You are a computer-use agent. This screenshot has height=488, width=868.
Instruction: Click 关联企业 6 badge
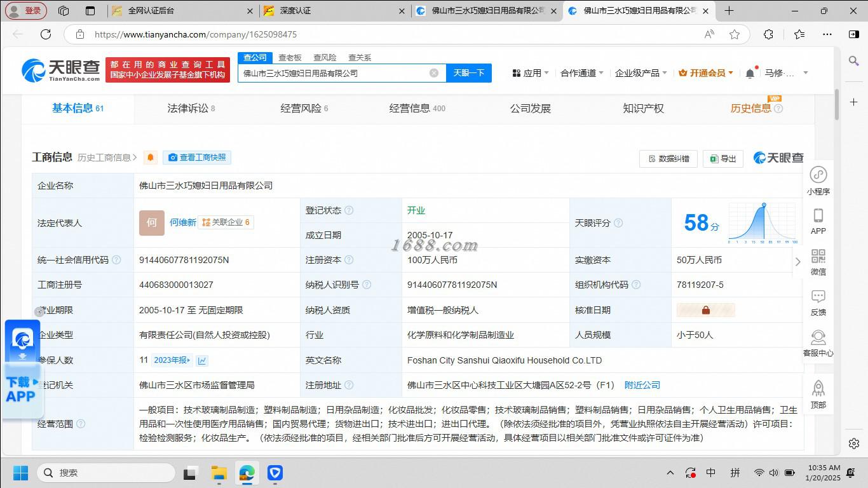click(226, 222)
